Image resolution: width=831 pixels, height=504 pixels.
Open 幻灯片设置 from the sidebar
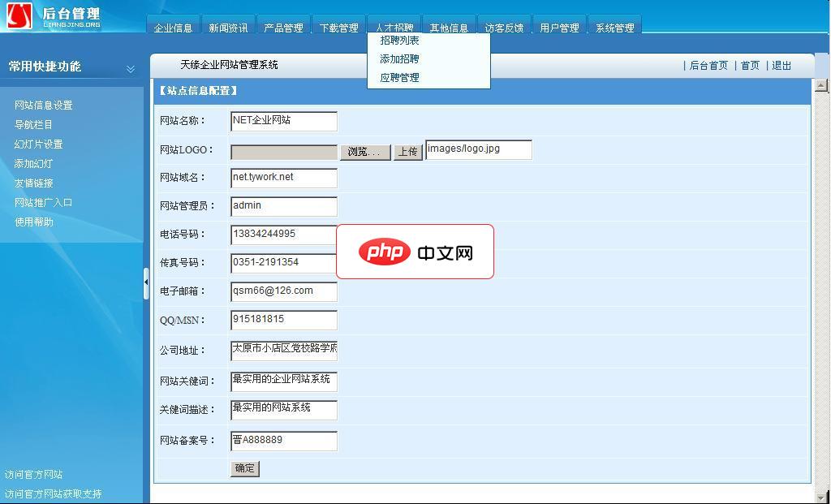(x=40, y=144)
